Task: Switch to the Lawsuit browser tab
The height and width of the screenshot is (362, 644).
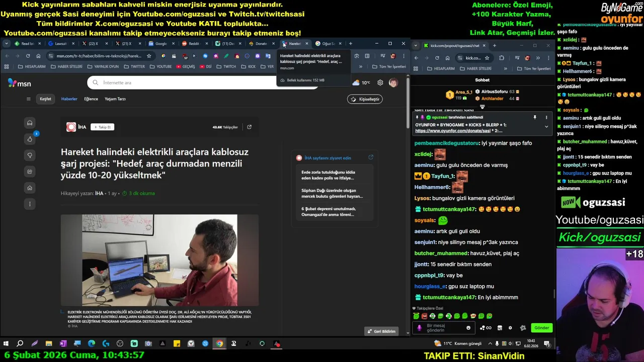Action: click(60, 44)
